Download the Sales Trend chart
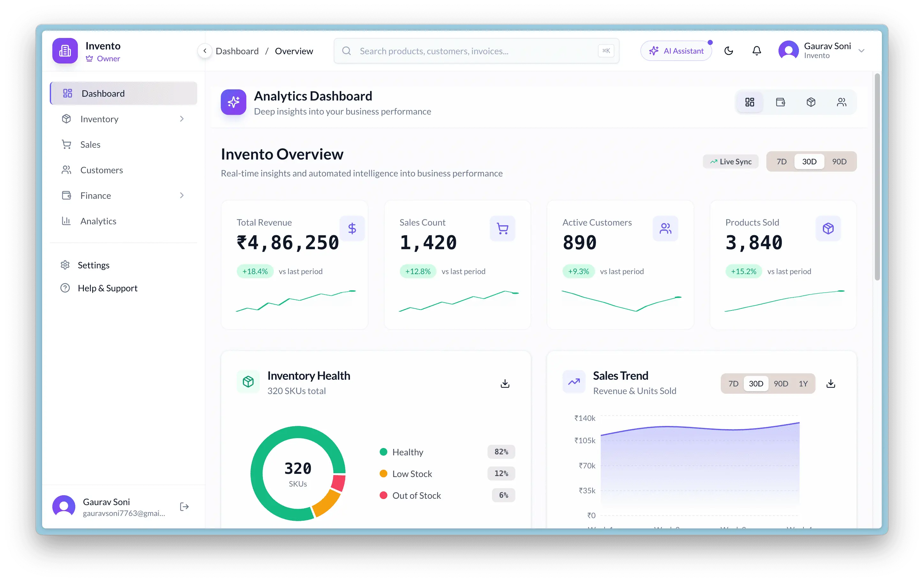This screenshot has width=924, height=582. pos(831,383)
